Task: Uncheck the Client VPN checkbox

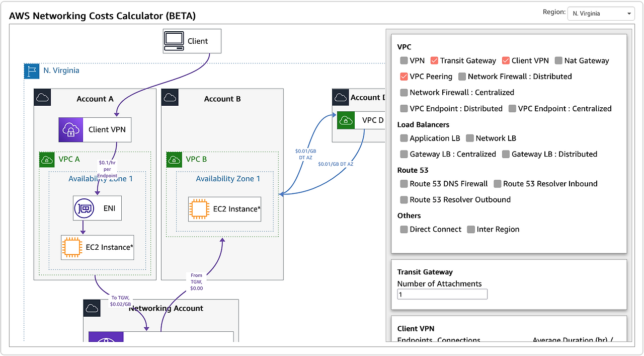Action: point(506,60)
